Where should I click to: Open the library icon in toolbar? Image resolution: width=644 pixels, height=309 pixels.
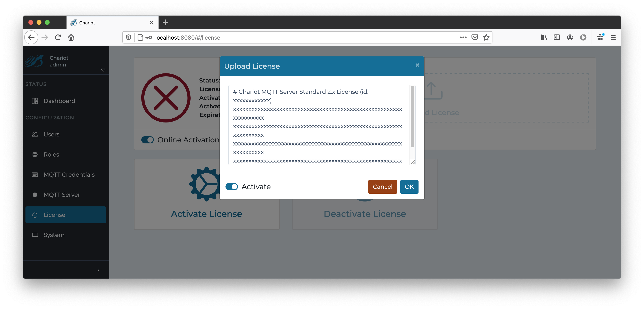(544, 38)
